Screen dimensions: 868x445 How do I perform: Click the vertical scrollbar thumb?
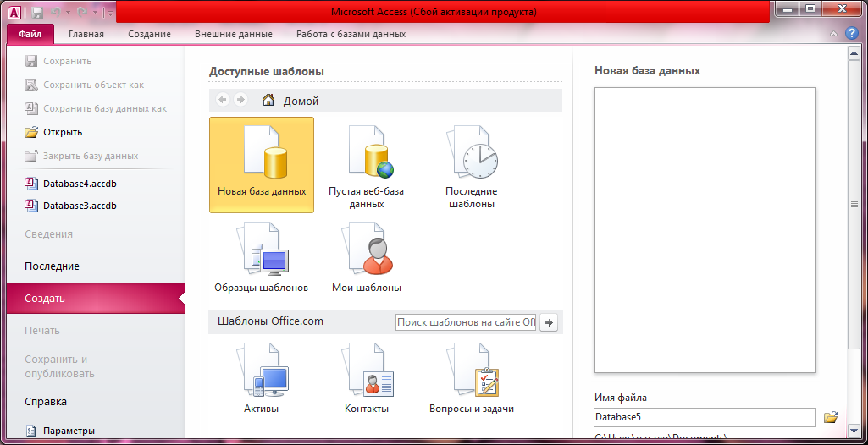tap(853, 204)
